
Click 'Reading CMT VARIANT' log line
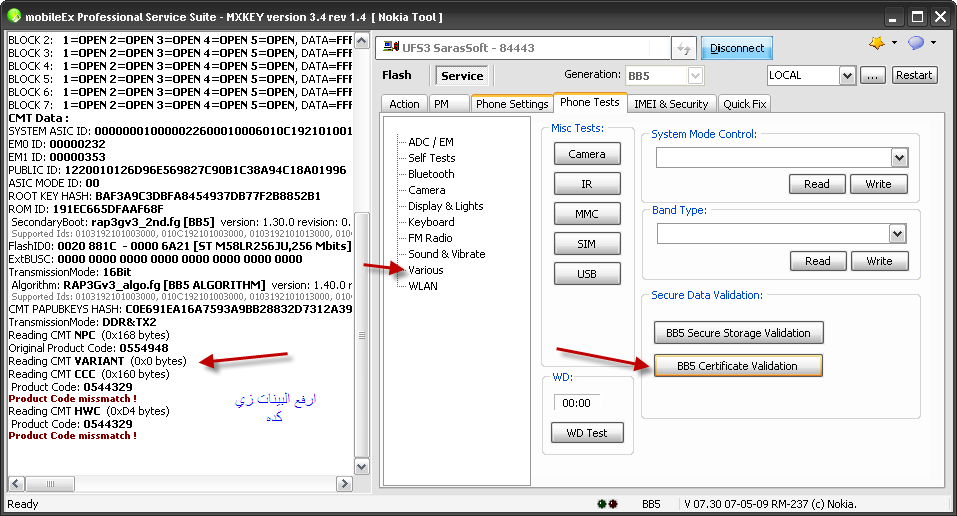click(98, 361)
